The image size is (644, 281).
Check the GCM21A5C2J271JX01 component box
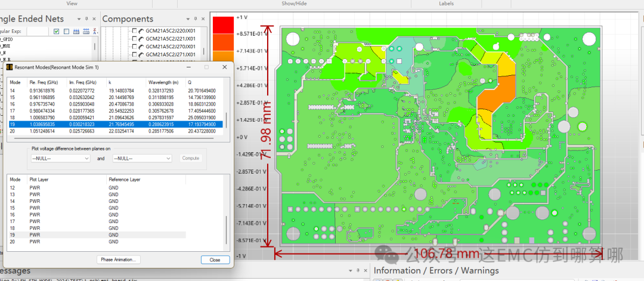point(134,54)
